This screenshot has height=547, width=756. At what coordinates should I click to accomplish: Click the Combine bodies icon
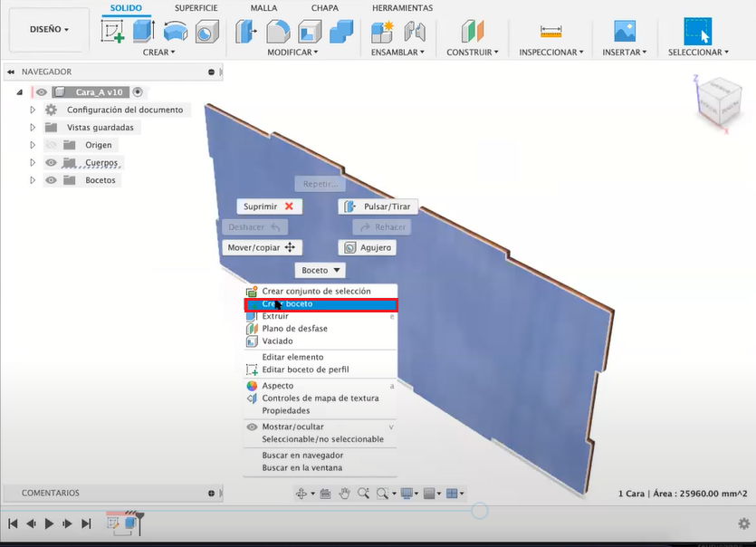pyautogui.click(x=341, y=32)
